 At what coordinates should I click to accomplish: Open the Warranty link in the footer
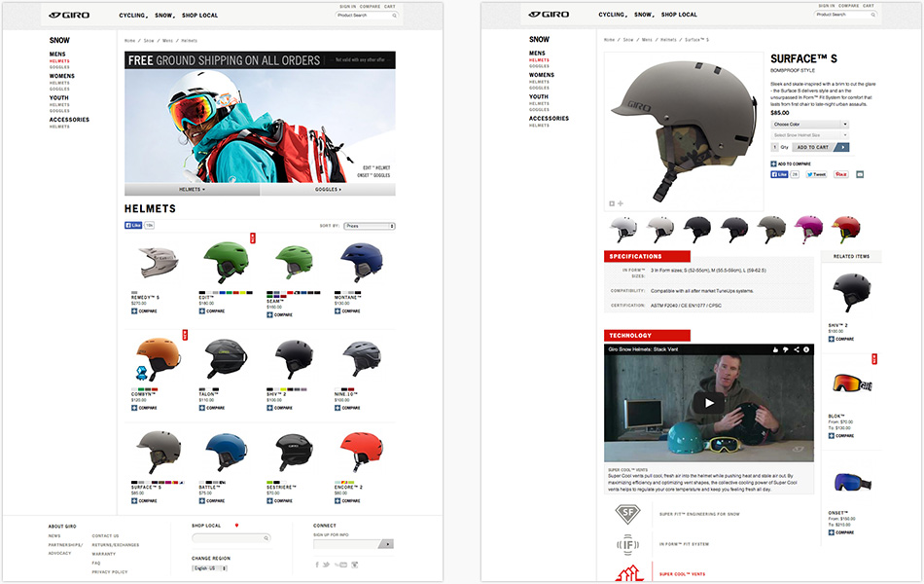point(104,554)
